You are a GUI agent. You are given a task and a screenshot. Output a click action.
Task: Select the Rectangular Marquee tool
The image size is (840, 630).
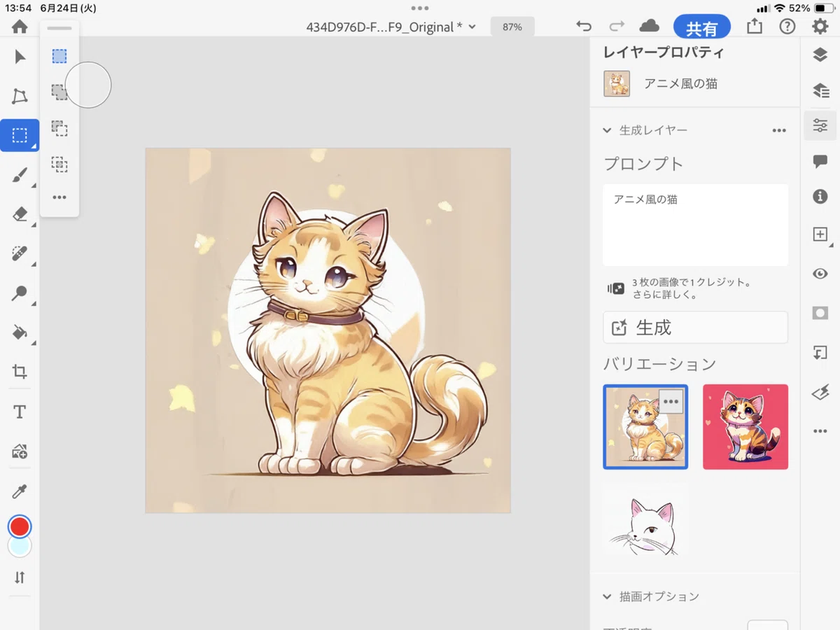point(20,135)
